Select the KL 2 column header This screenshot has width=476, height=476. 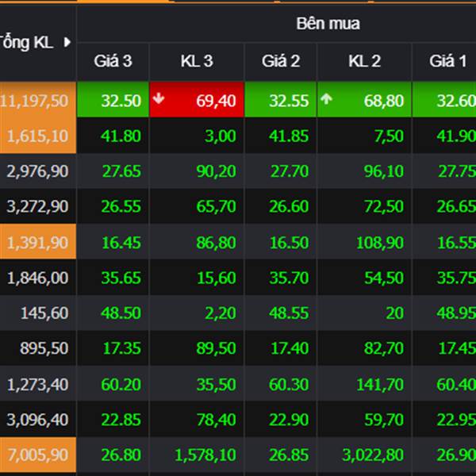364,61
